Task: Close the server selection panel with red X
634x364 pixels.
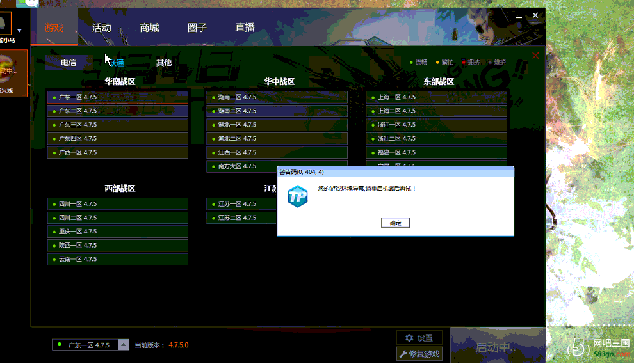Action: click(535, 56)
